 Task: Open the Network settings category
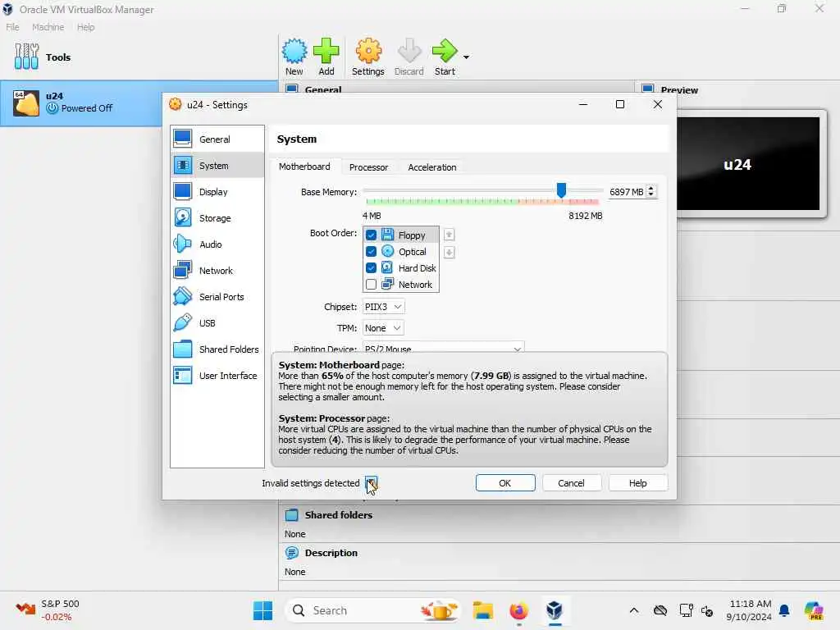pos(217,271)
